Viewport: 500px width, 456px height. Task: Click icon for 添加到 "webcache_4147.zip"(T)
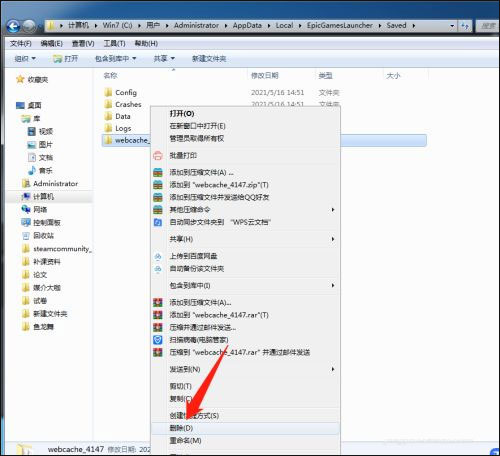click(x=158, y=185)
